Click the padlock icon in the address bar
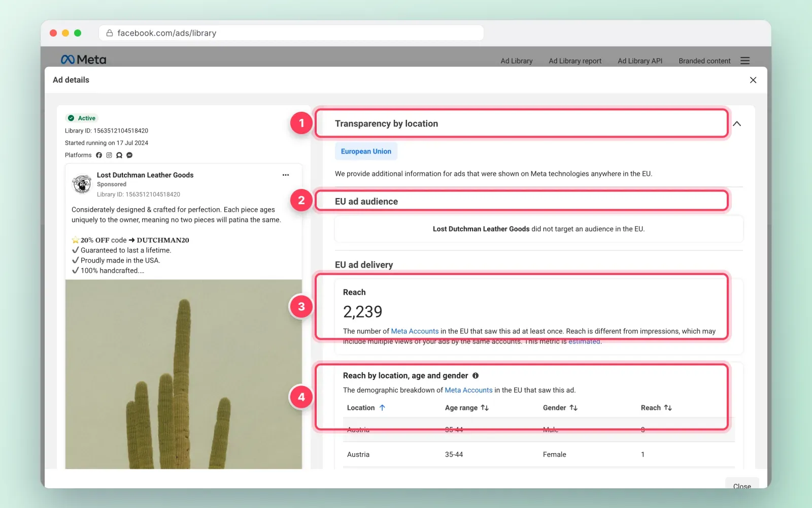 point(109,33)
